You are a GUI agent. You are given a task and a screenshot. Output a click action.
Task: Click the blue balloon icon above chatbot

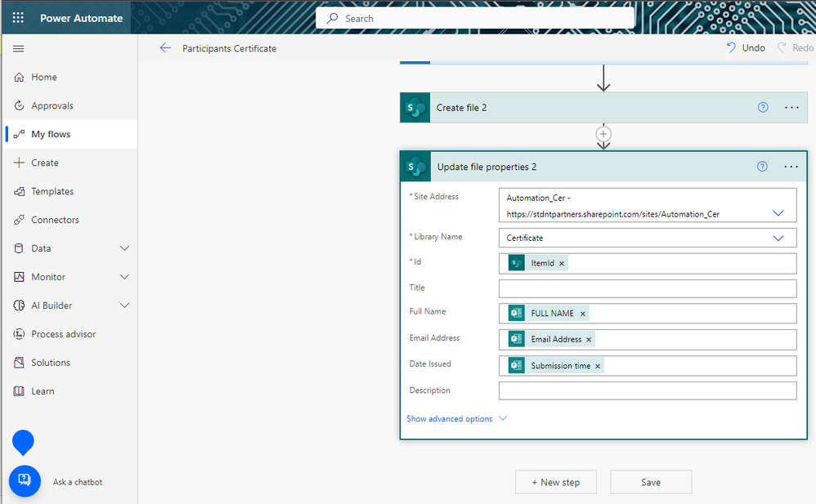pyautogui.click(x=23, y=443)
